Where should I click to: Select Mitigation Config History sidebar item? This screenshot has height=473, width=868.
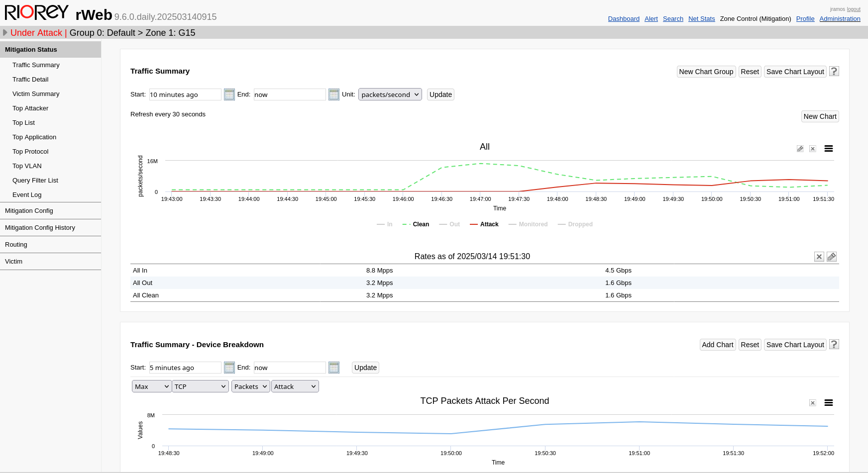coord(40,228)
